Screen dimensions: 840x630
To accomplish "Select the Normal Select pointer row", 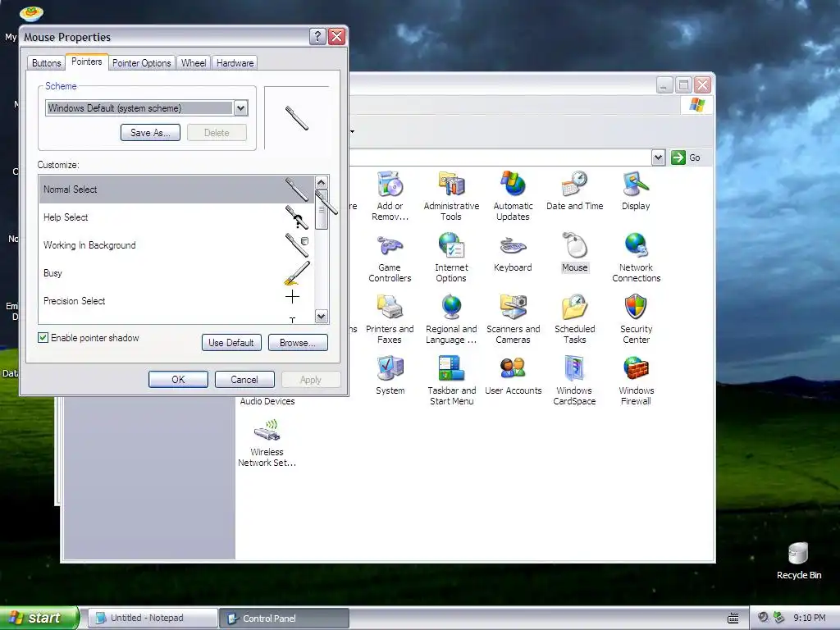I will click(176, 189).
